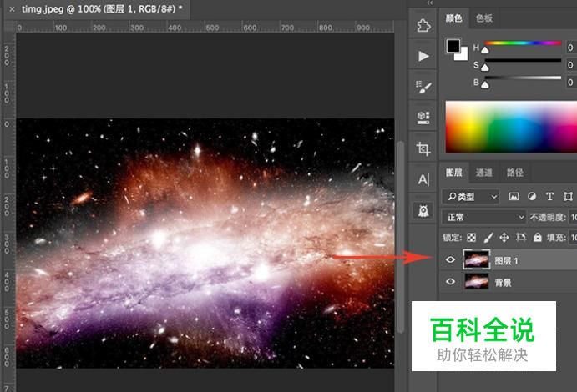Viewport: 577px width, 392px height.
Task: Click the white background color swatch
Action: (x=463, y=56)
